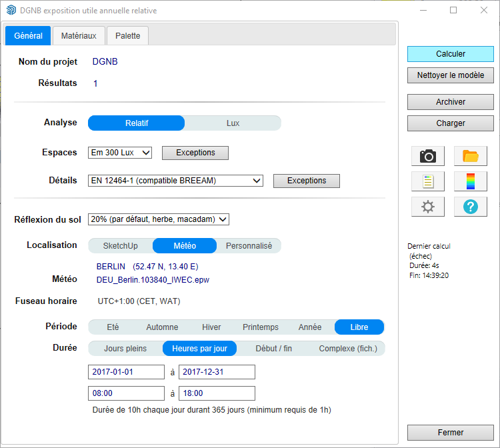Select Eté period
This screenshot has height=448, width=500.
coord(113,327)
